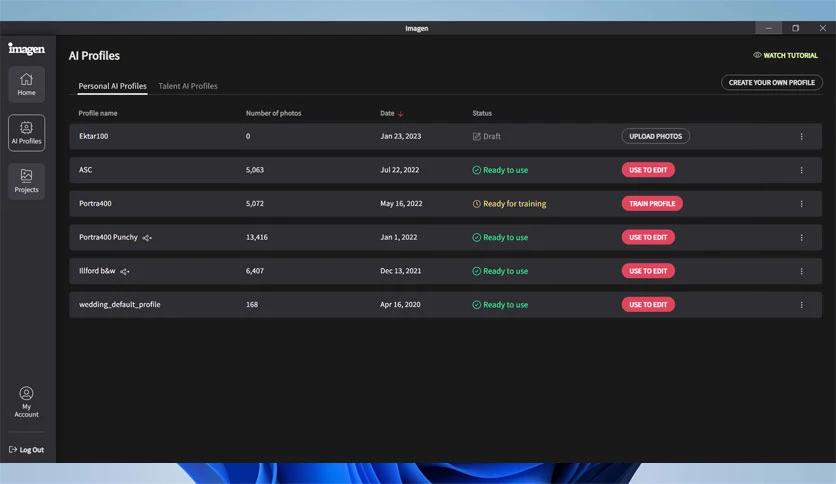The image size is (836, 484).
Task: Click Ready to use checkmark for Portra400 Punchy
Action: click(x=477, y=237)
